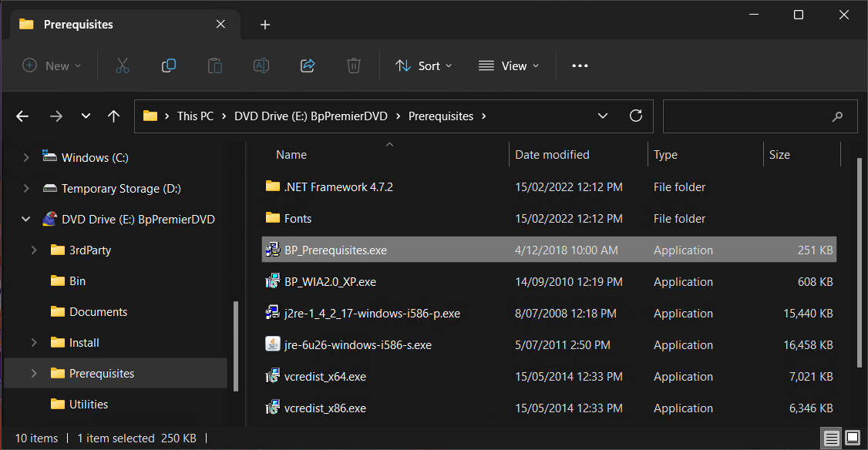This screenshot has width=868, height=450.
Task: Click chevron after This PC in address bar
Action: 224,116
